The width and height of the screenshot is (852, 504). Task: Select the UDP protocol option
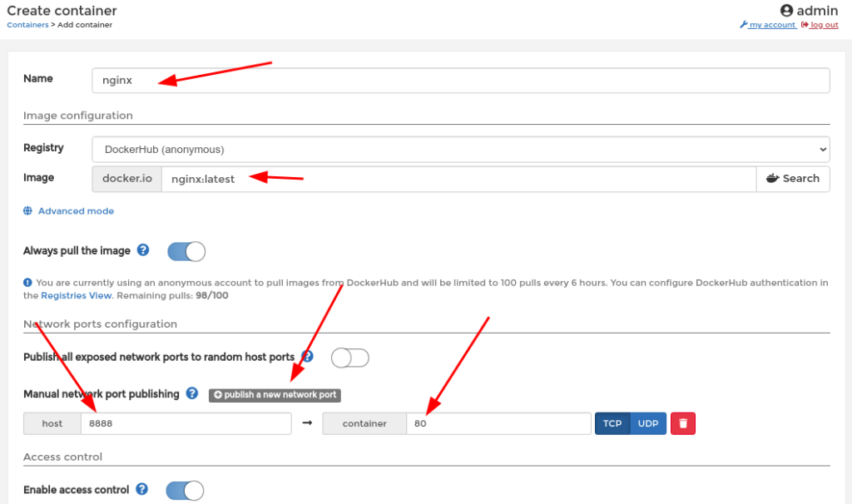click(x=648, y=423)
